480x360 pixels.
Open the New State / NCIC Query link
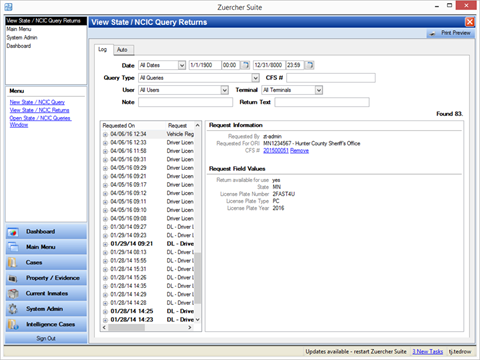(x=37, y=102)
